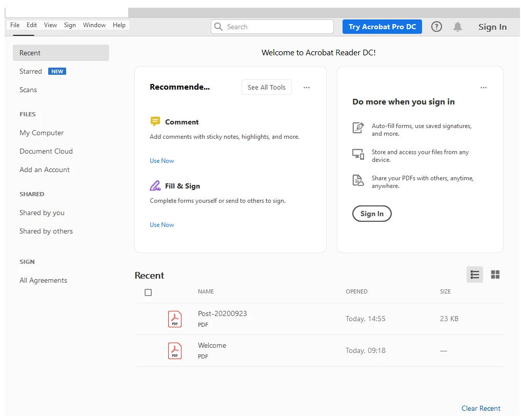Click the store files device icon

pos(358,154)
